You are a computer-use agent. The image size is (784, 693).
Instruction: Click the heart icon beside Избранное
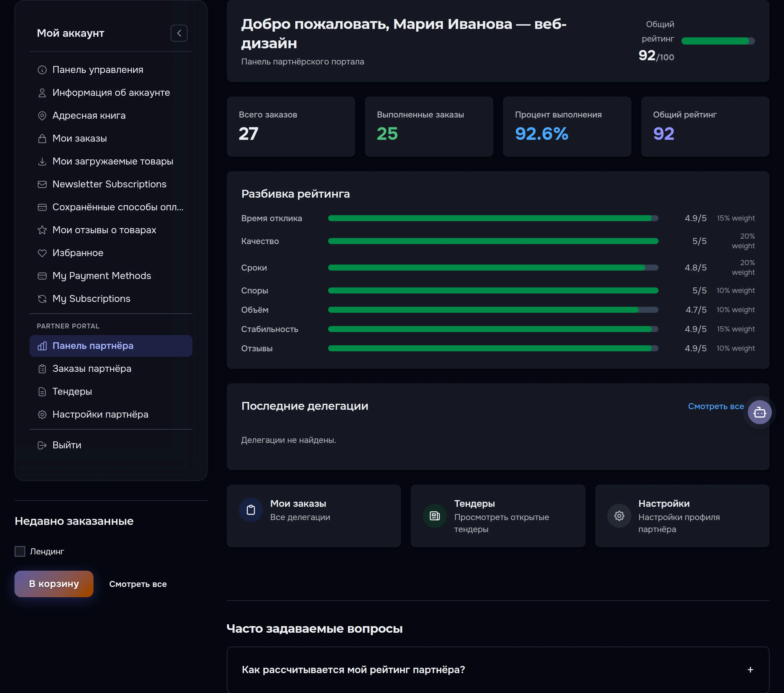click(x=42, y=253)
